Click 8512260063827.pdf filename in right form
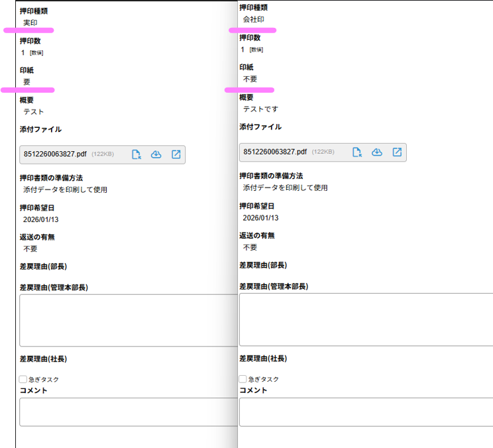The height and width of the screenshot is (448, 493). pos(275,152)
